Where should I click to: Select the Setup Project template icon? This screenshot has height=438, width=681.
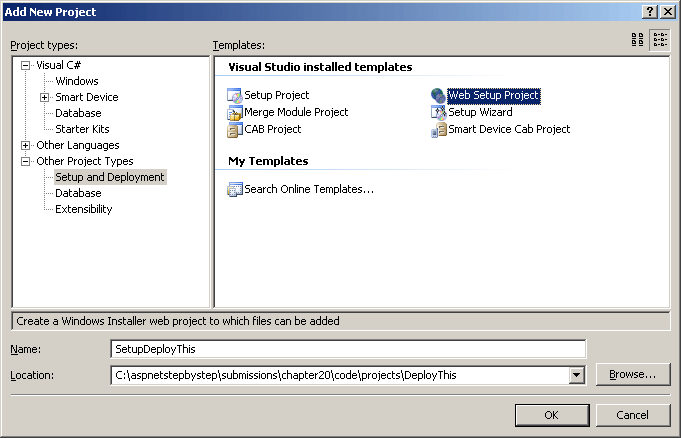[235, 96]
